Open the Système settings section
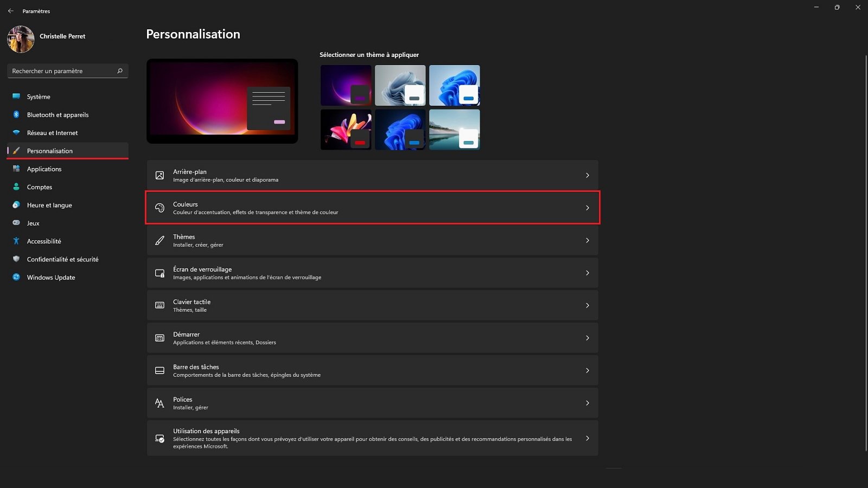Screen dimensions: 868x488 (x=39, y=97)
